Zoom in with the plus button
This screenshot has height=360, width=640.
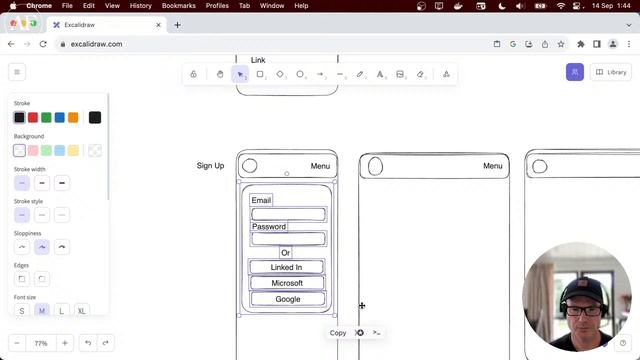[64, 343]
